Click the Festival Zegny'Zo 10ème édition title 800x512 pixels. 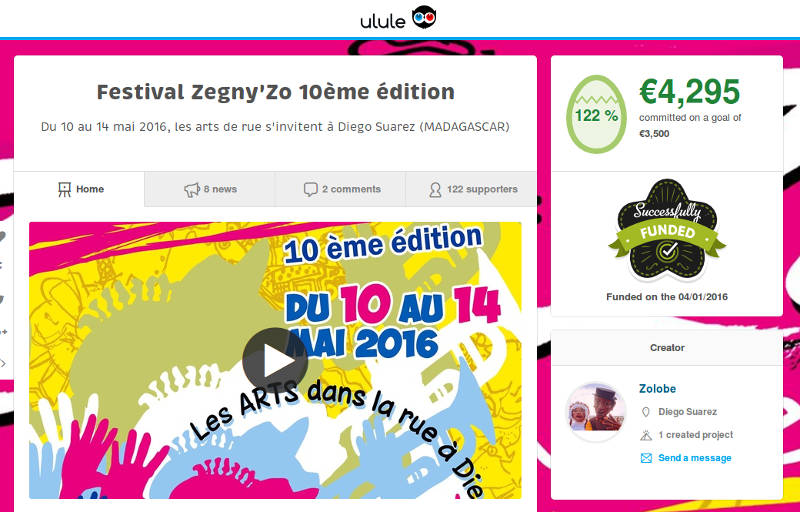(276, 92)
